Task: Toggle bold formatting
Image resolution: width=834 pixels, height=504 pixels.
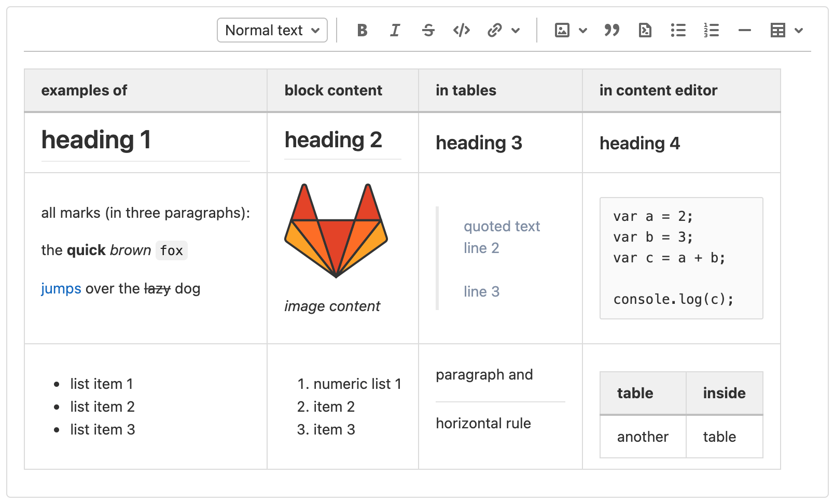Action: pos(362,30)
